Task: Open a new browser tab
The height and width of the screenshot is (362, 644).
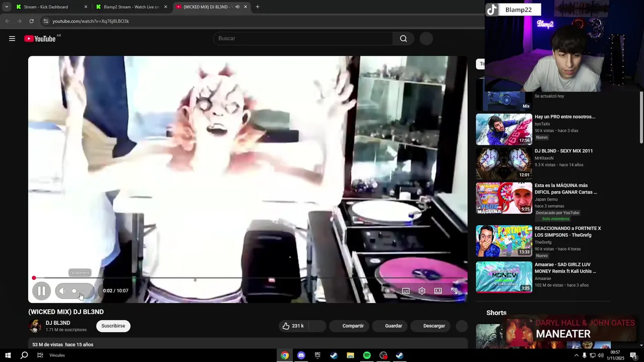Action: (x=258, y=7)
